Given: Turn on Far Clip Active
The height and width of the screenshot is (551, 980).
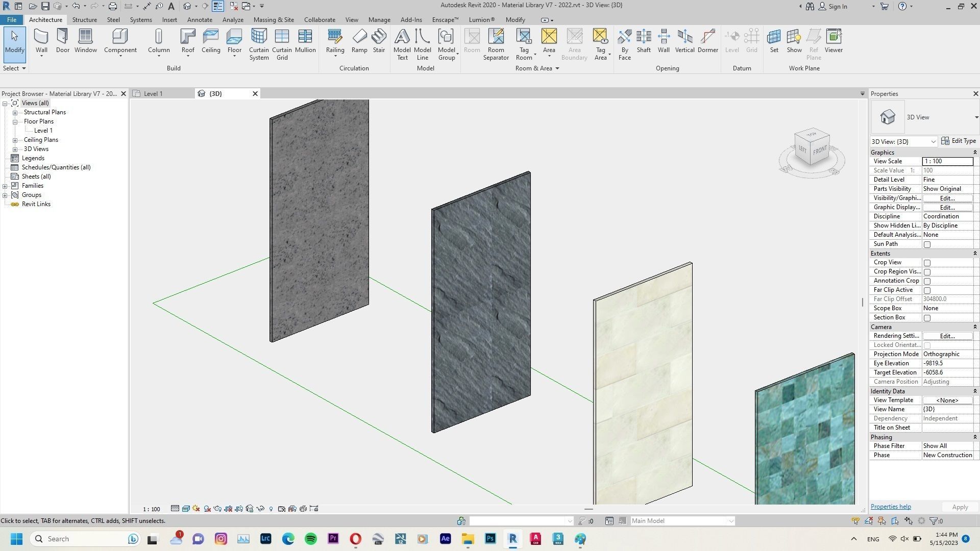Looking at the screenshot, I should click(927, 290).
